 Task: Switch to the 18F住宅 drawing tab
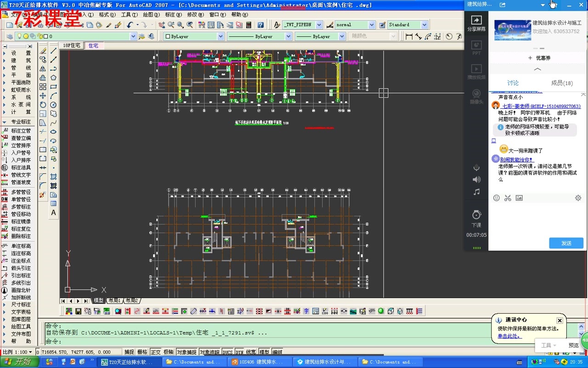[72, 46]
